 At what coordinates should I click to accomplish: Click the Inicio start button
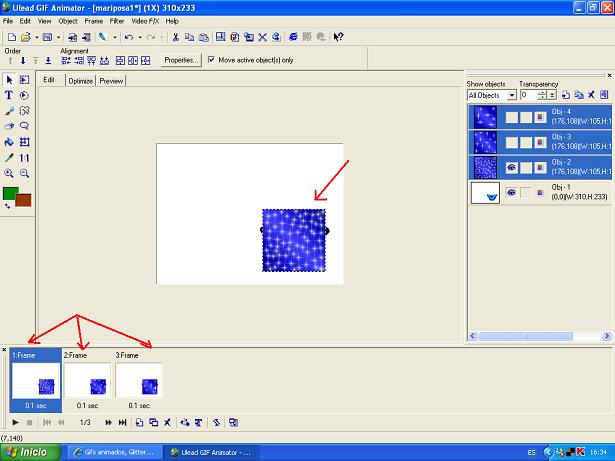pos(31,452)
